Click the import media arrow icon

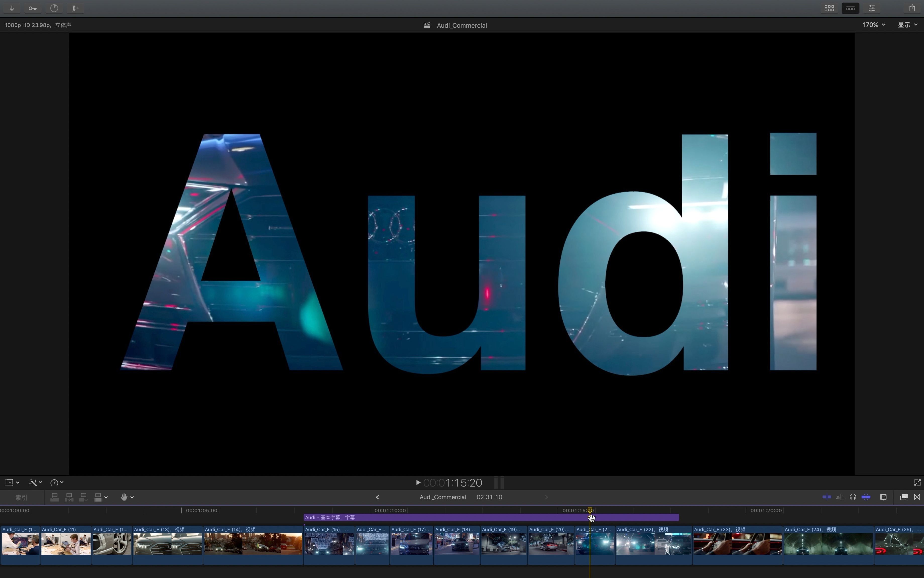(x=12, y=8)
